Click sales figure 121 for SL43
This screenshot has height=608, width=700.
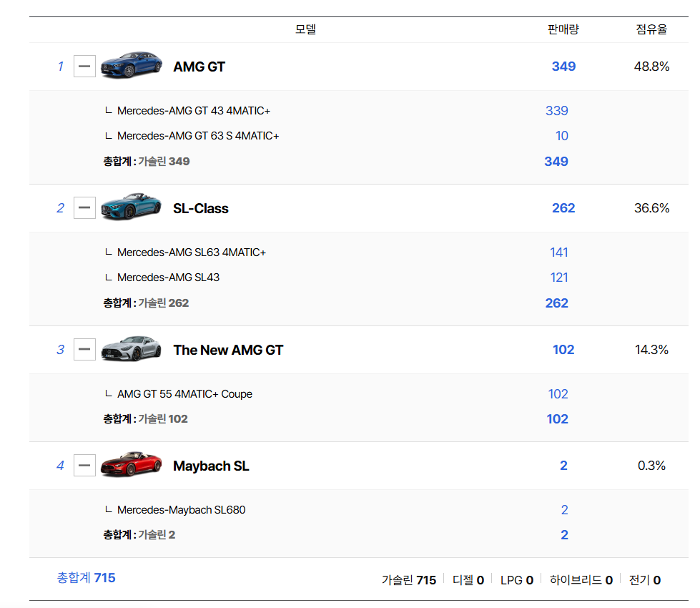pos(559,278)
